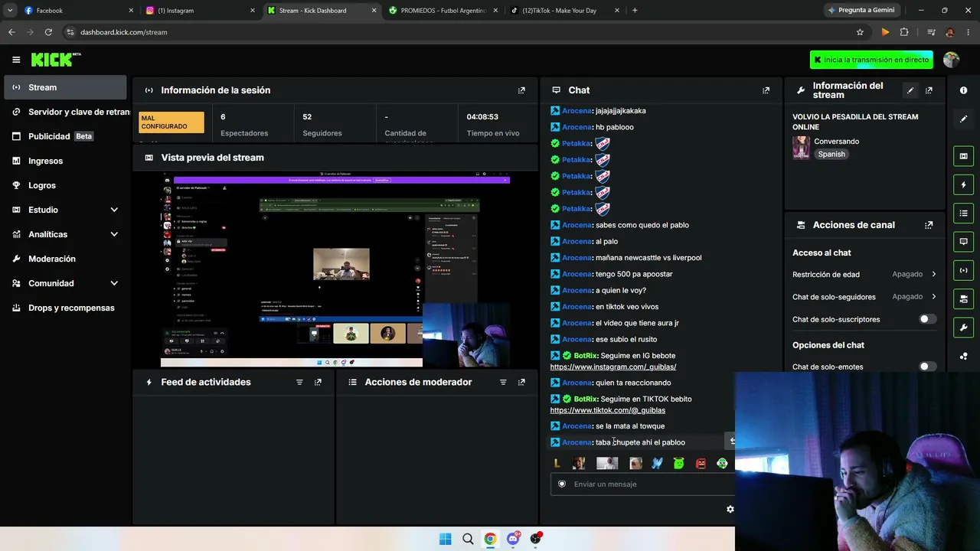The width and height of the screenshot is (980, 551).
Task: Pop out the Información del stream panel
Action: point(929,90)
